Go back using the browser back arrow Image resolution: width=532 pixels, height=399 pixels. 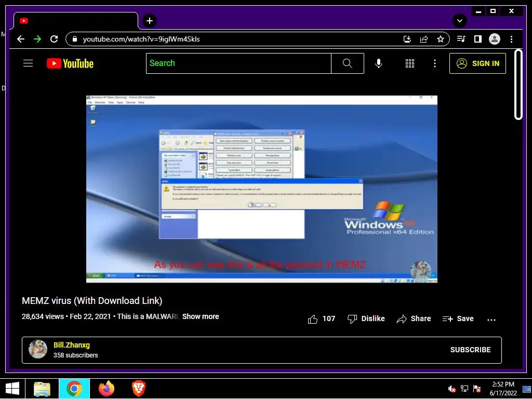[21, 39]
